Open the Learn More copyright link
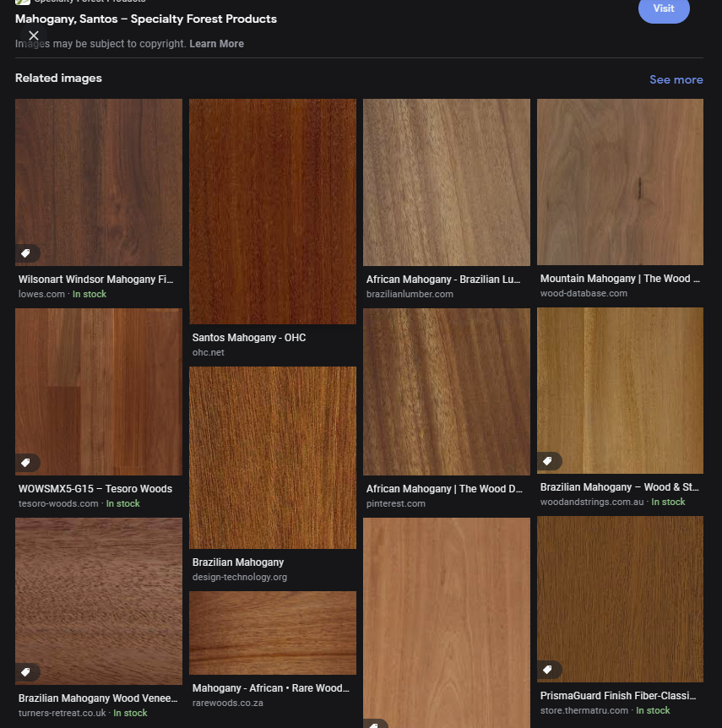The width and height of the screenshot is (722, 728). [216, 44]
